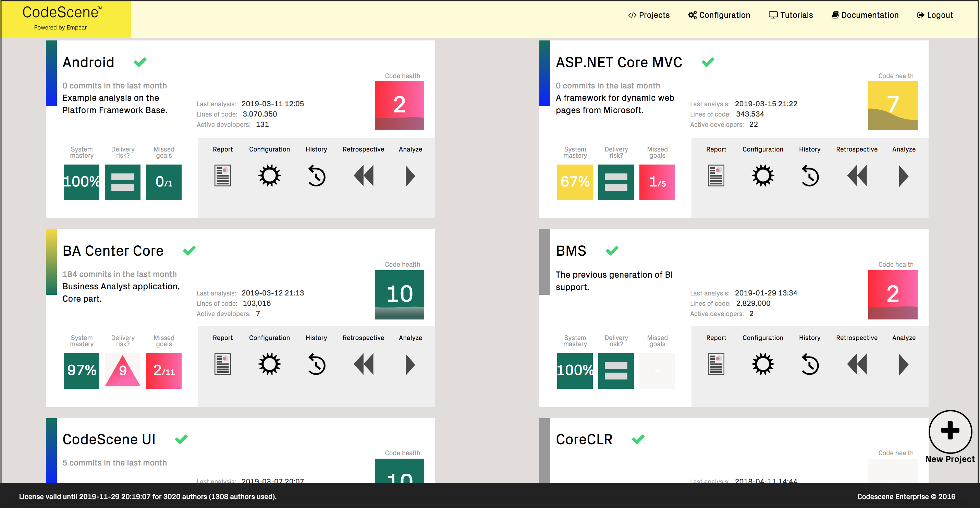Viewport: 980px width, 508px height.
Task: Open the BMS project title
Action: pos(571,251)
